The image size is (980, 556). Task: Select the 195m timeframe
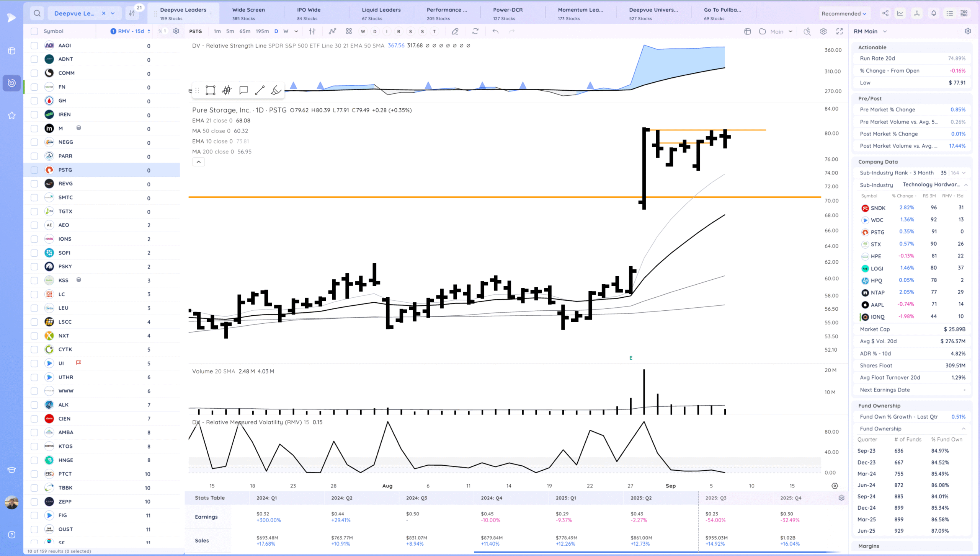click(x=262, y=31)
